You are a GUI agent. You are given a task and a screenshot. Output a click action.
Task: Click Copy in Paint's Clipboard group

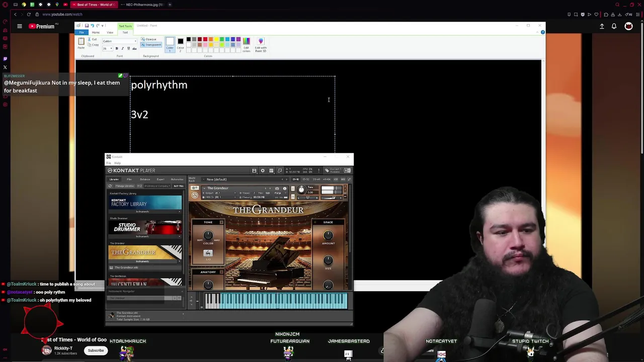tap(93, 45)
